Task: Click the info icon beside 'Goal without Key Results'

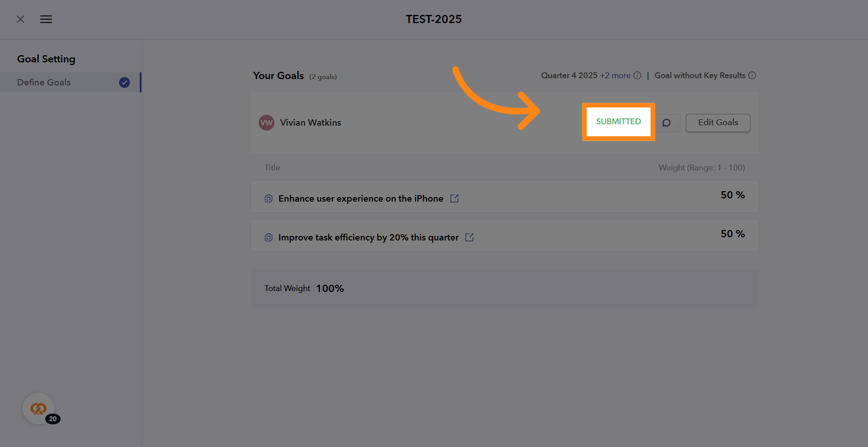Action: (x=752, y=75)
